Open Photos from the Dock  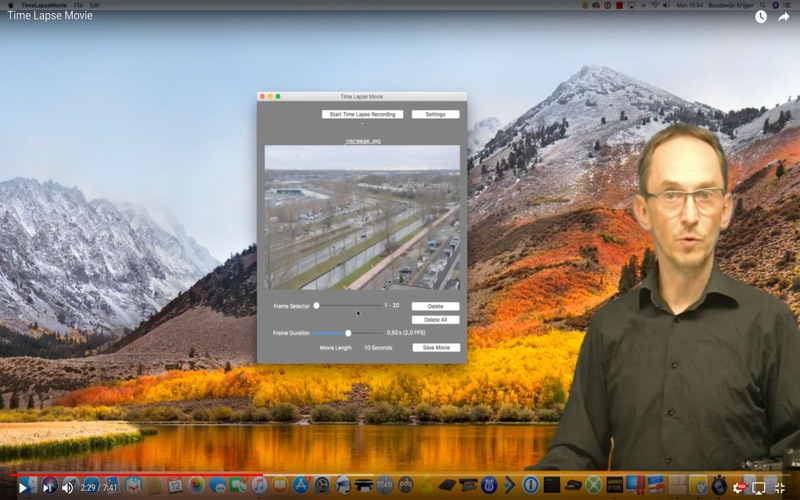196,485
